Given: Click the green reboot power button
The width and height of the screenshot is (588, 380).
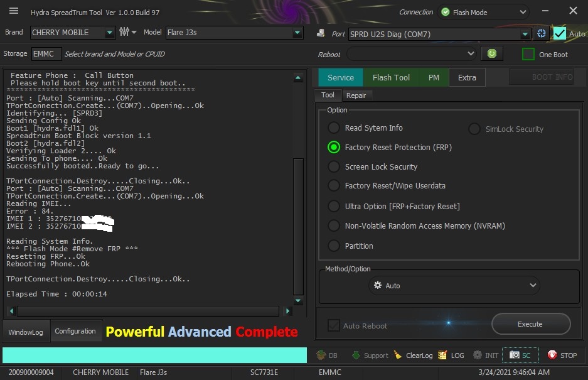Looking at the screenshot, I should 491,53.
